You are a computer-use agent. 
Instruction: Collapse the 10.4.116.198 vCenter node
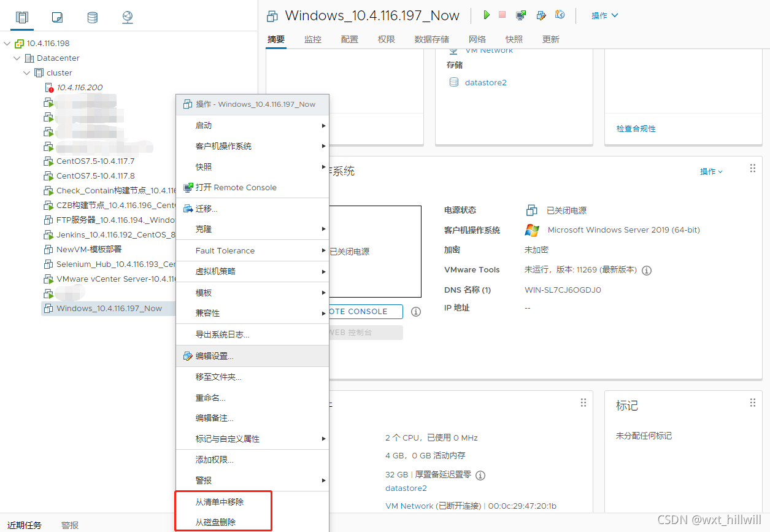[x=7, y=44]
